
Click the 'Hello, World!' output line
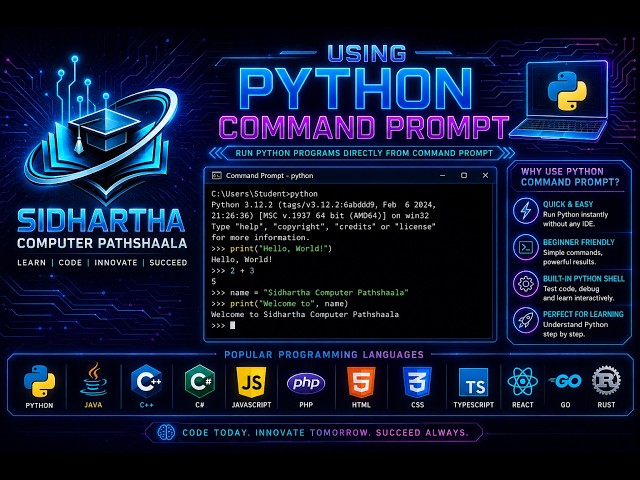[x=242, y=260]
